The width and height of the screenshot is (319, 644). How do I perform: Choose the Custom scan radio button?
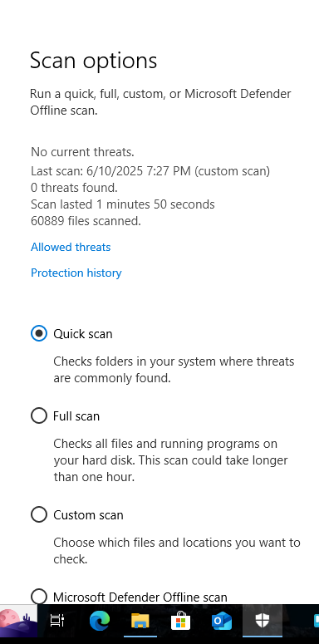(39, 514)
